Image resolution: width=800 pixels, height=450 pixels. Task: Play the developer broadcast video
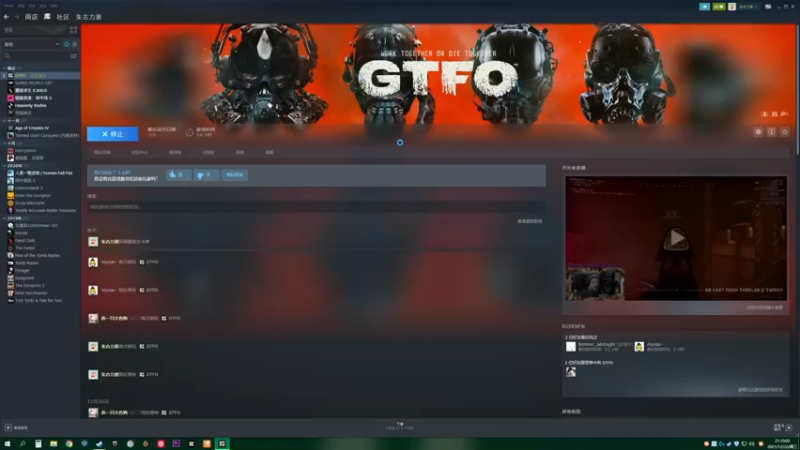point(677,238)
